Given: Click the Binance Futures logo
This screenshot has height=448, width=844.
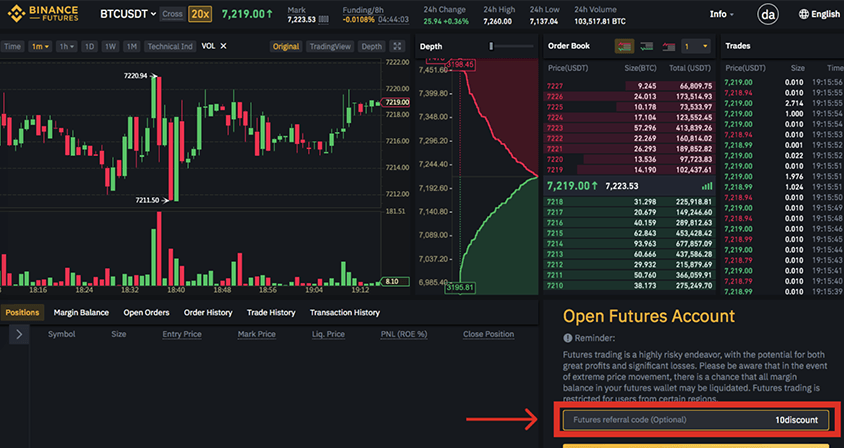Looking at the screenshot, I should click(x=43, y=13).
